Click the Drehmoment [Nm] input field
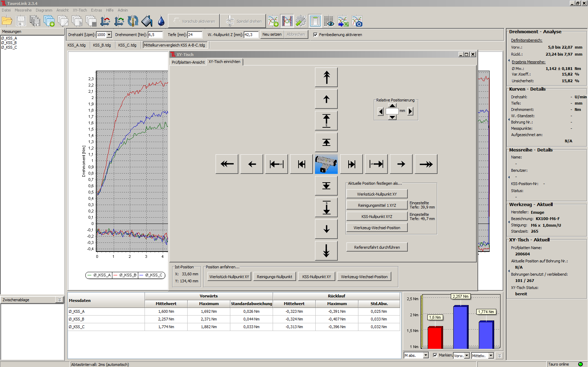 (x=155, y=35)
